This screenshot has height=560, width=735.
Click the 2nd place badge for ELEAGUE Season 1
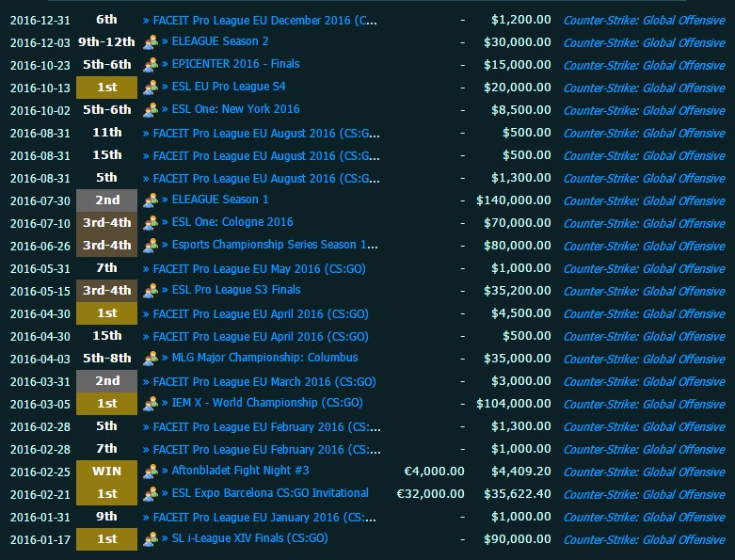(x=107, y=200)
